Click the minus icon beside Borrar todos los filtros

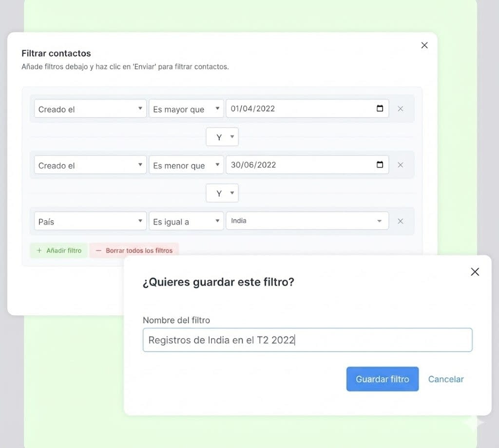click(x=99, y=250)
